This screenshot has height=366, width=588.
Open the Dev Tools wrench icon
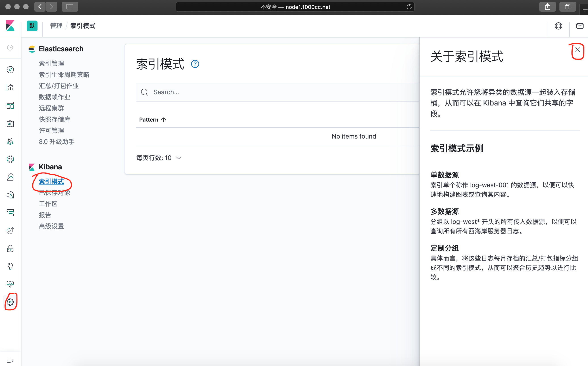coord(10,266)
